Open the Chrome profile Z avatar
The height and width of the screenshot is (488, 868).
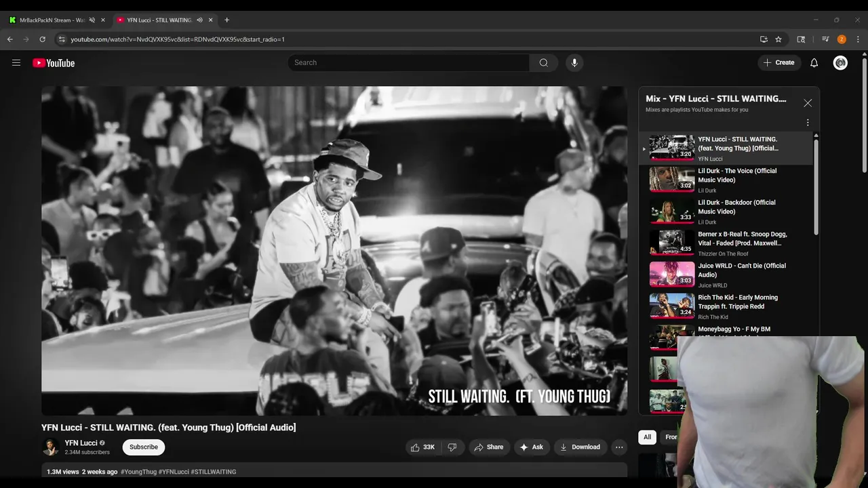(842, 39)
